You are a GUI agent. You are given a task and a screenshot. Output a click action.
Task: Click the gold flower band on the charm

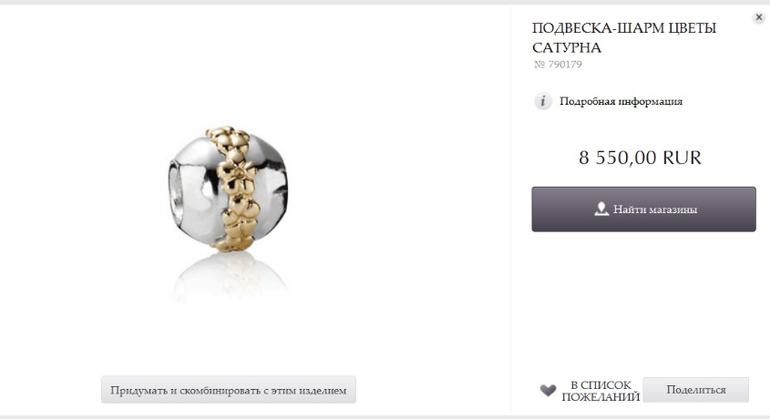[235, 189]
